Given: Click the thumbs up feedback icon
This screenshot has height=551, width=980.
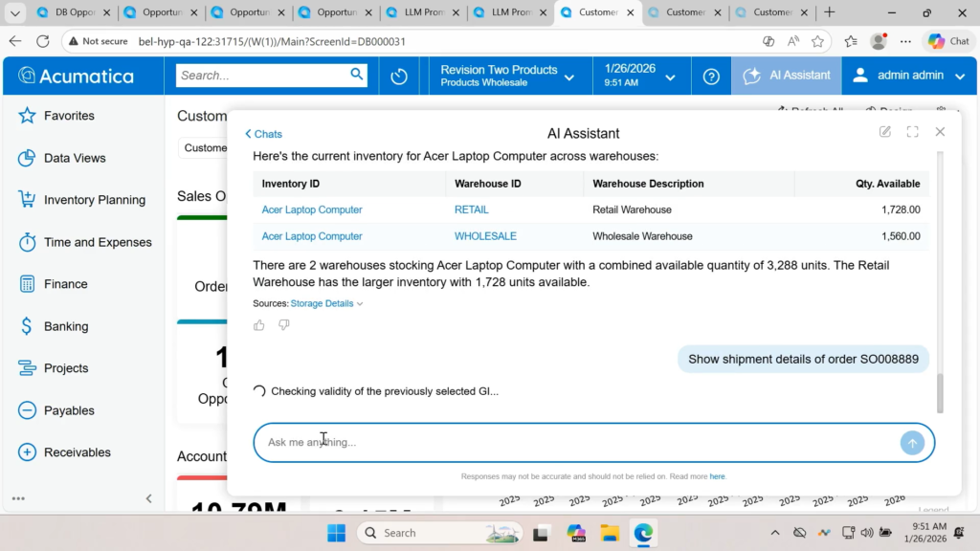Looking at the screenshot, I should point(259,325).
